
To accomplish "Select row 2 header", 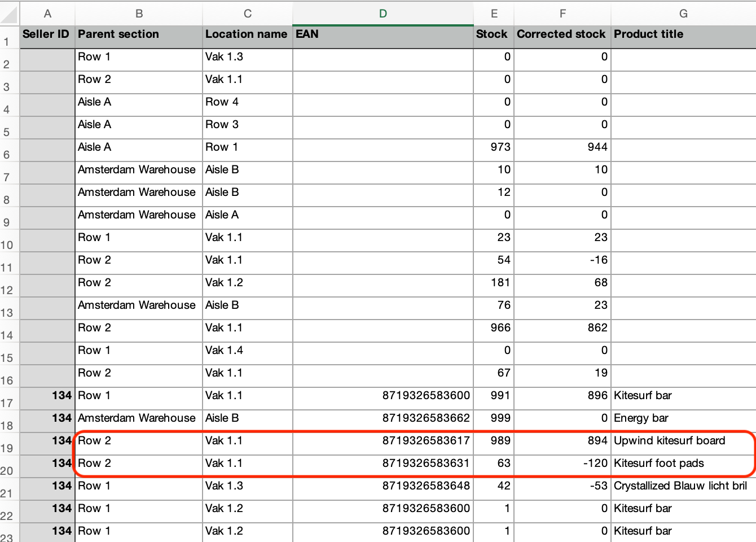I will pyautogui.click(x=10, y=60).
